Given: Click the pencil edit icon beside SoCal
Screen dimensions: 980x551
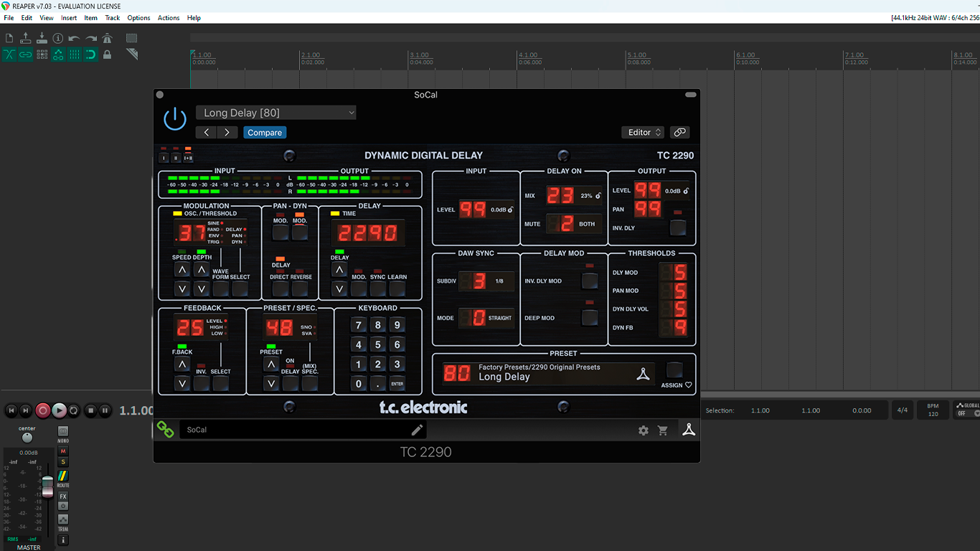Looking at the screenshot, I should click(417, 430).
